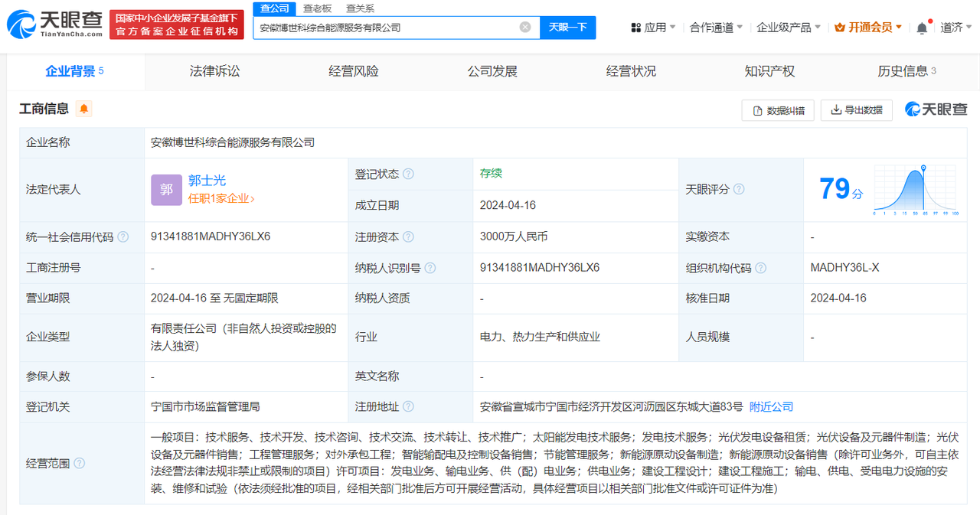
Task: Select the 查老板 search tab
Action: [318, 8]
